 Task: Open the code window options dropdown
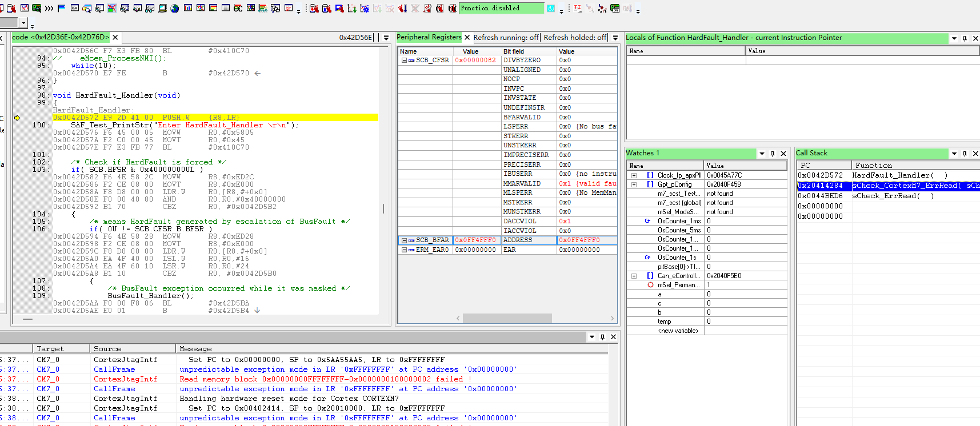pos(386,38)
